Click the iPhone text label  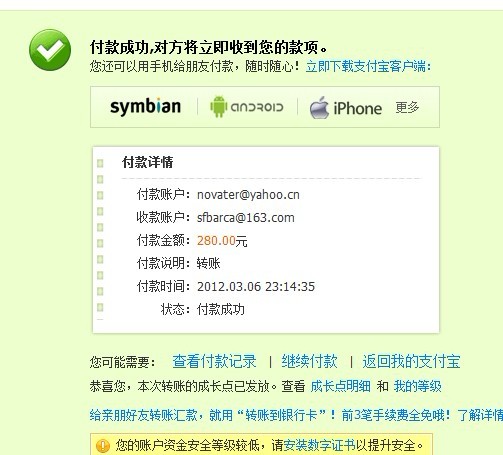click(x=358, y=109)
